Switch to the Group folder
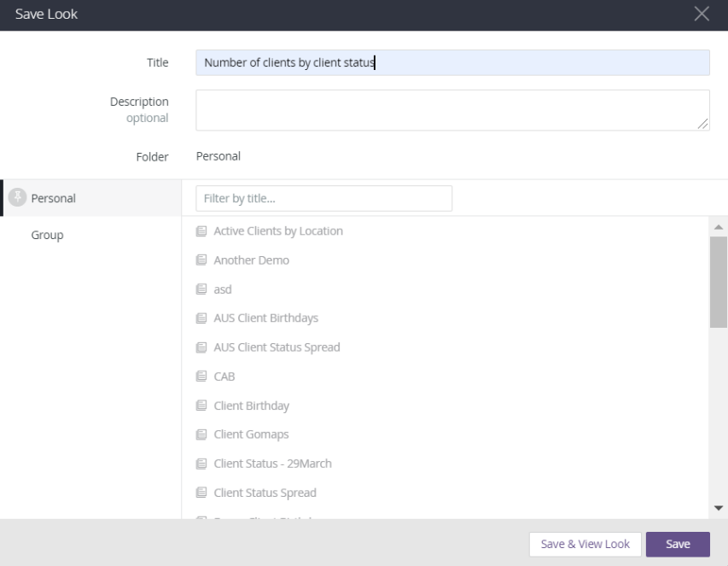Image resolution: width=728 pixels, height=566 pixels. pos(47,235)
